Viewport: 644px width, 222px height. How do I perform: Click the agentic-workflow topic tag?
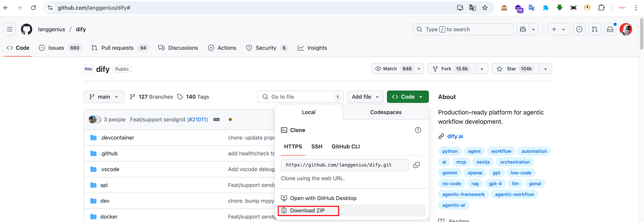point(514,194)
